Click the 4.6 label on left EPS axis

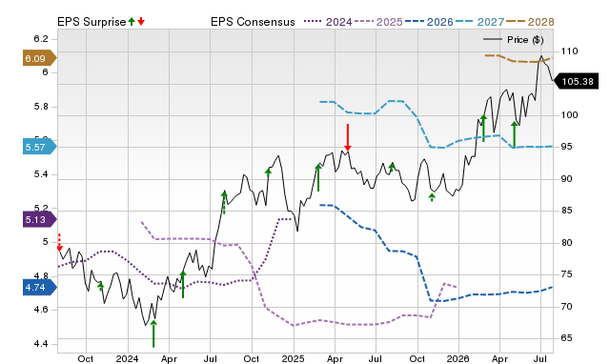(x=41, y=310)
